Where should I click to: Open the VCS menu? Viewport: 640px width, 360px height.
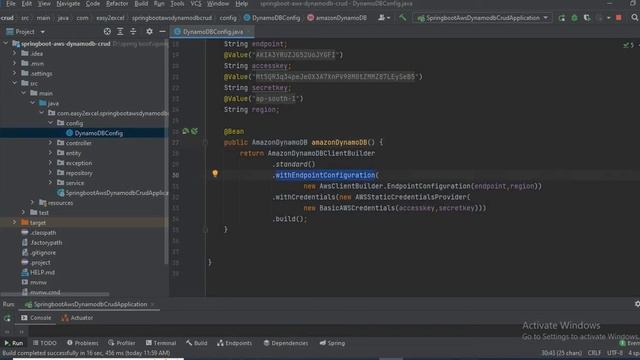(196, 4)
